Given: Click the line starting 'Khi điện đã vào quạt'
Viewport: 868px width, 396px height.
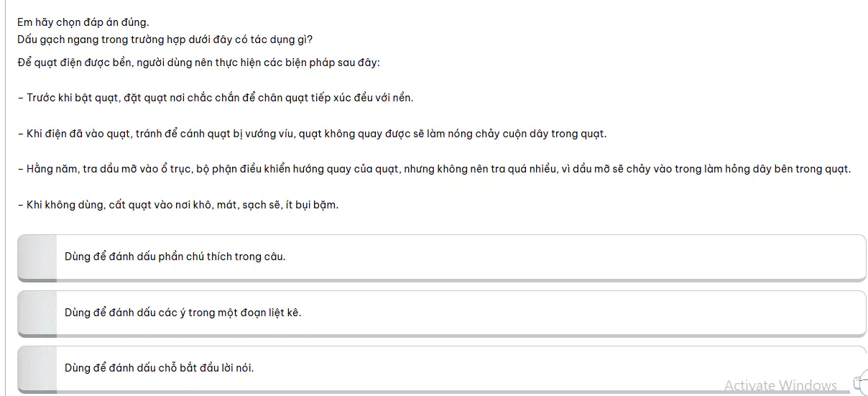Looking at the screenshot, I should (312, 134).
